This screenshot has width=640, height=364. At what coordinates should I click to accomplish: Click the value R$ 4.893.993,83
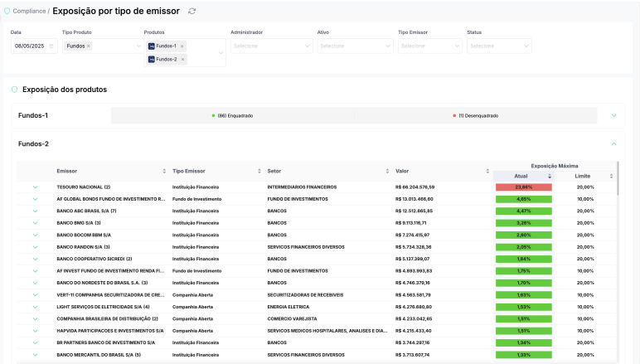pos(414,271)
